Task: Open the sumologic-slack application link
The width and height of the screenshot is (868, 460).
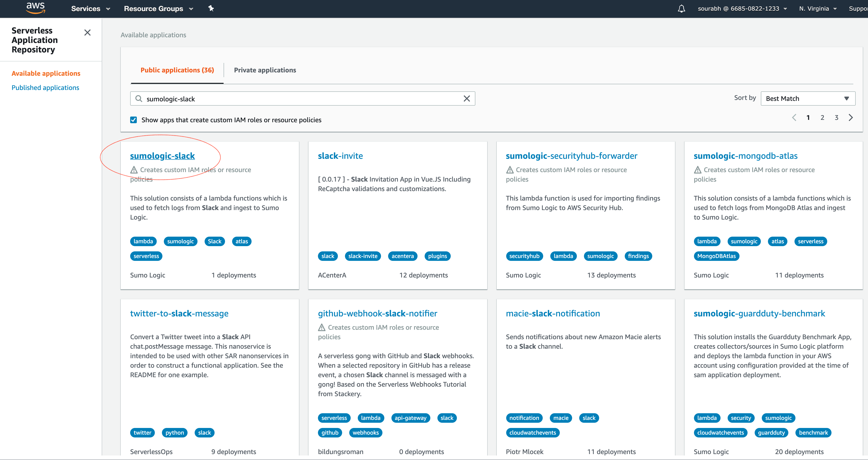Action: pyautogui.click(x=162, y=156)
